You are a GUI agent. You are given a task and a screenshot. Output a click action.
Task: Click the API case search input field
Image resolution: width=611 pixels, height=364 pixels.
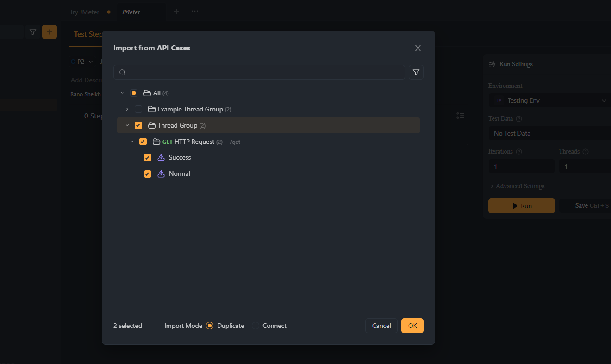259,72
